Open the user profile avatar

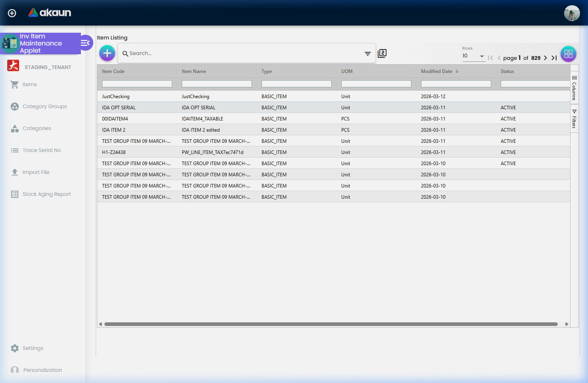(572, 13)
